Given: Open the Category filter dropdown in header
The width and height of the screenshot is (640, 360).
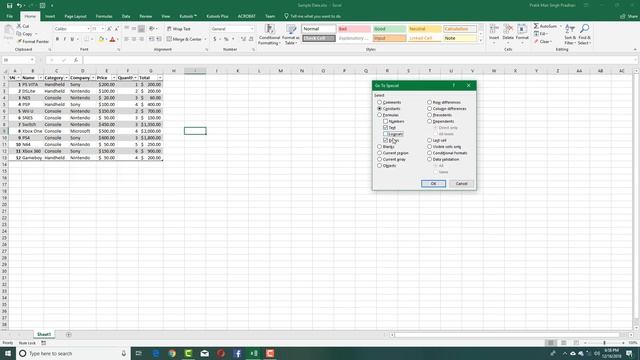Looking at the screenshot, I should pyautogui.click(x=67, y=78).
